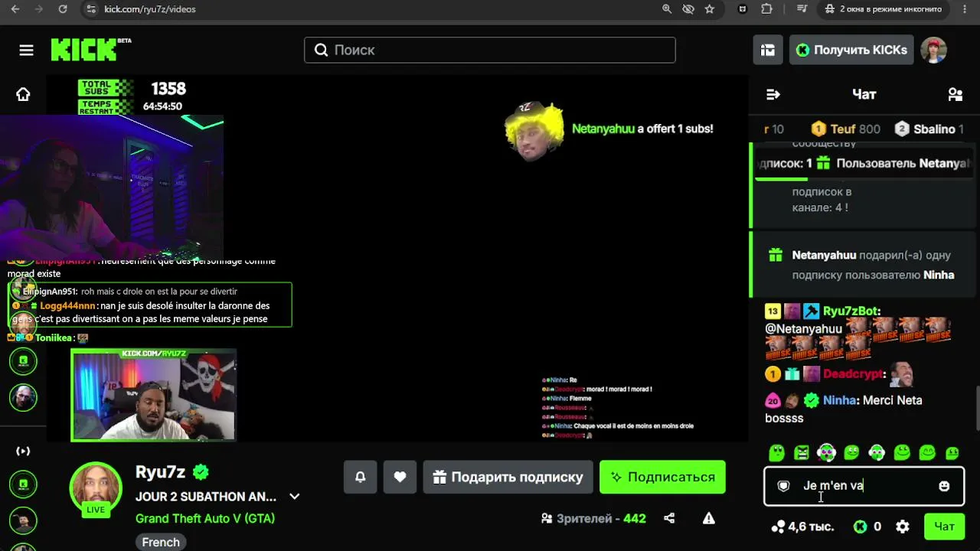
Task: Click the French language tag
Action: pyautogui.click(x=161, y=542)
